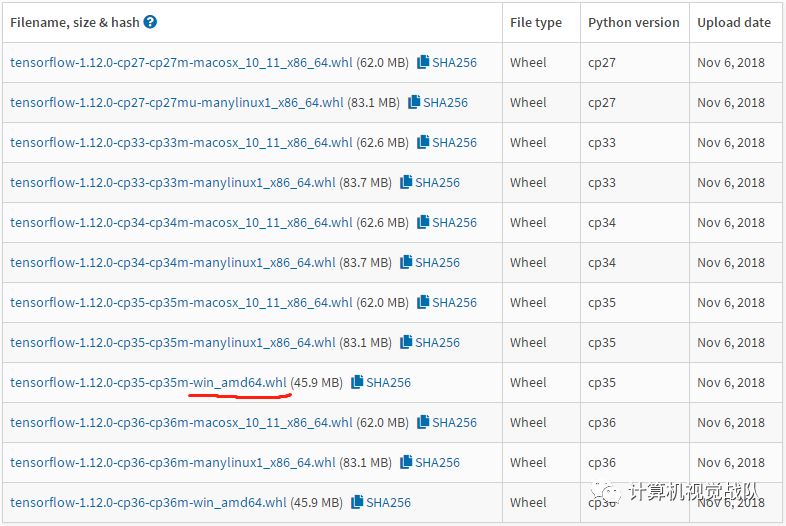This screenshot has height=526, width=786.
Task: Copy SHA256 for cp36 win_amd64 wheel
Action: 381,502
